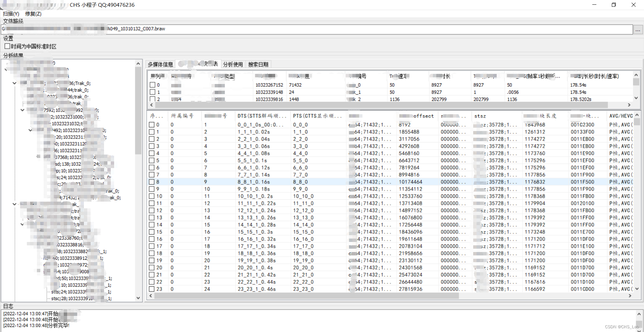
Task: Check sample row 23 checkbox with offset 27815936
Action: 152,289
